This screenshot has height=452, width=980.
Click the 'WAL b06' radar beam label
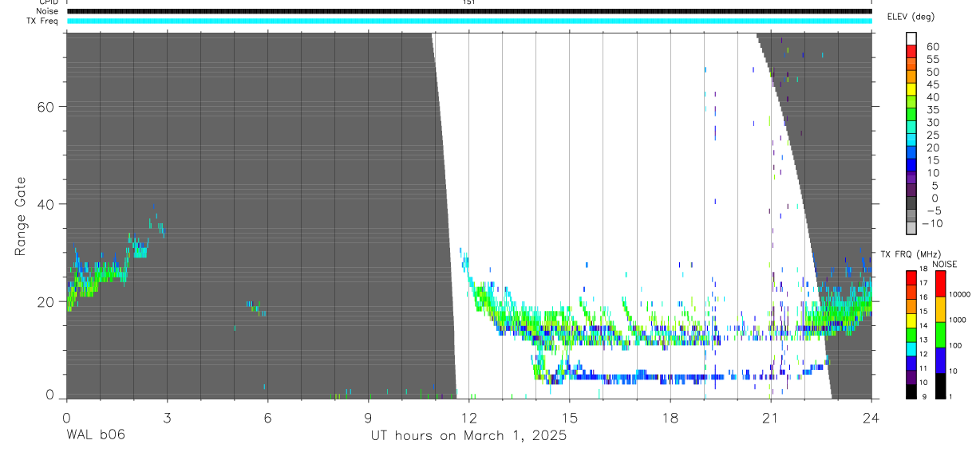pos(95,435)
